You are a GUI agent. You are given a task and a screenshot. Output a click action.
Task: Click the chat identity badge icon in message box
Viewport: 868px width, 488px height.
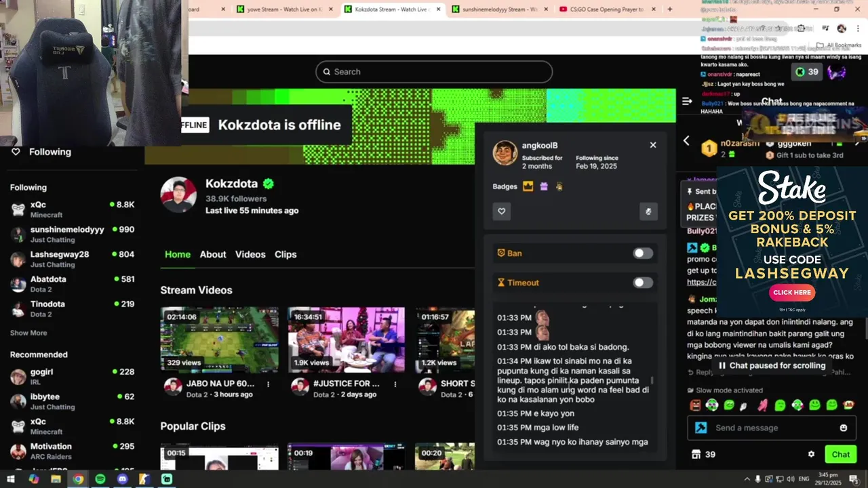[701, 428]
